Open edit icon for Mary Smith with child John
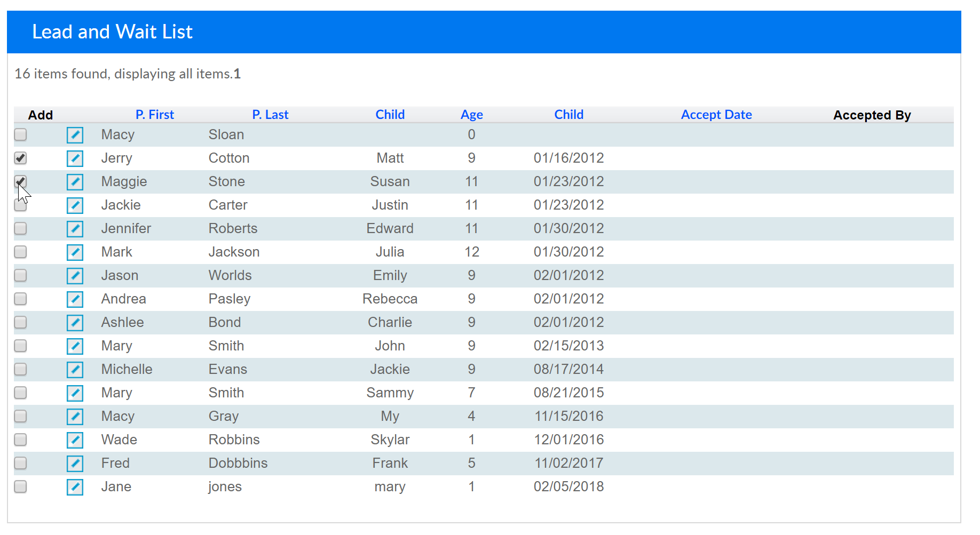Viewport: 980px width, 535px height. pyautogui.click(x=75, y=346)
